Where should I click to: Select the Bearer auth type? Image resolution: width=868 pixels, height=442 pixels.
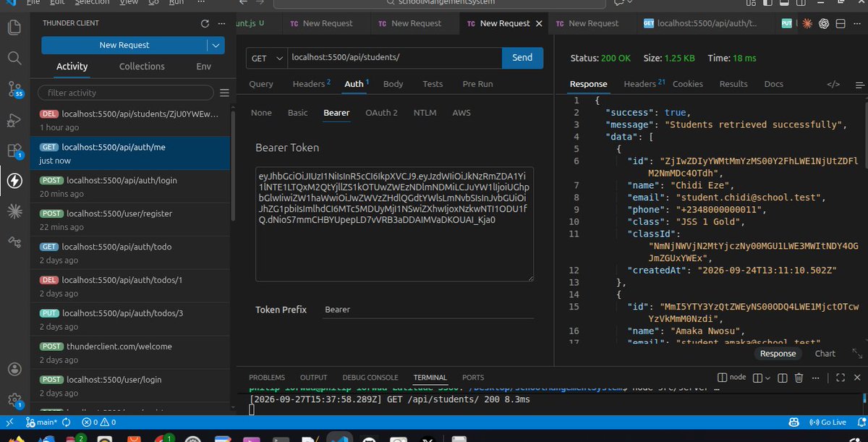[x=336, y=113]
